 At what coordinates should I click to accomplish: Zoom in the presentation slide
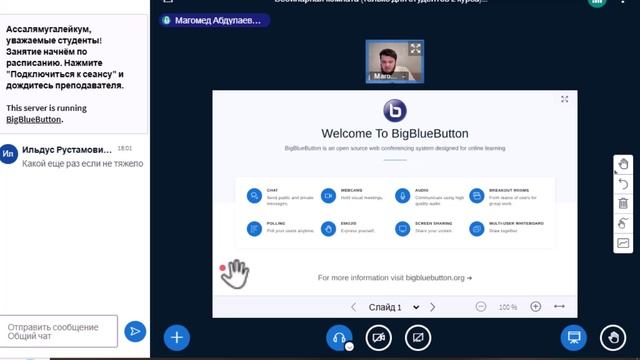point(536,307)
